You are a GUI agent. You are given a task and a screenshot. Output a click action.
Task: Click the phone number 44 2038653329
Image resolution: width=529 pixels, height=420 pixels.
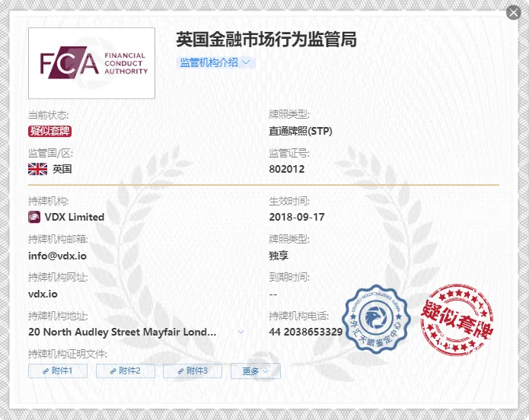[x=306, y=332]
